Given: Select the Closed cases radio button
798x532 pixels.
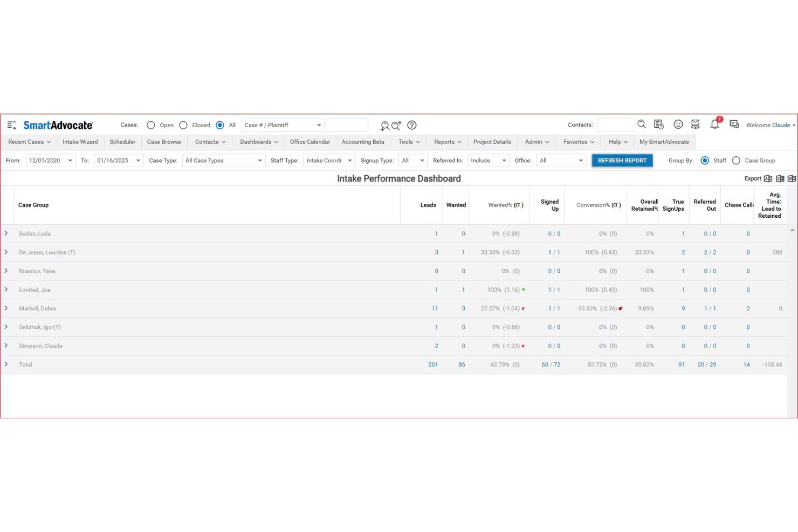Looking at the screenshot, I should tap(183, 125).
